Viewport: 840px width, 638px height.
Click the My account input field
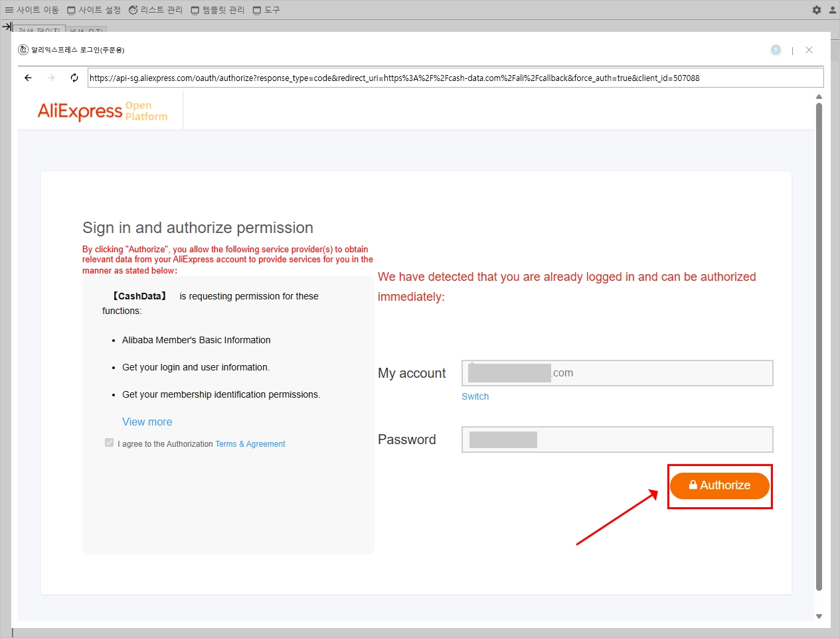618,373
